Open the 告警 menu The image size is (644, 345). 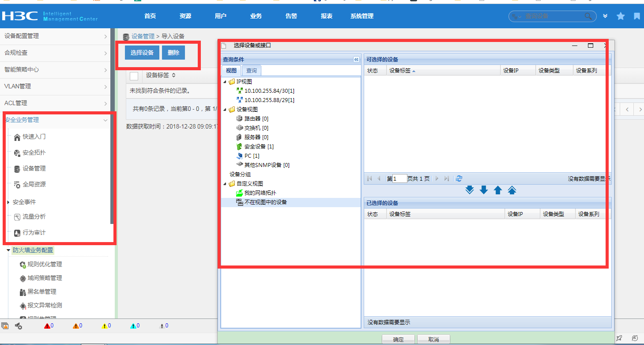pyautogui.click(x=291, y=16)
